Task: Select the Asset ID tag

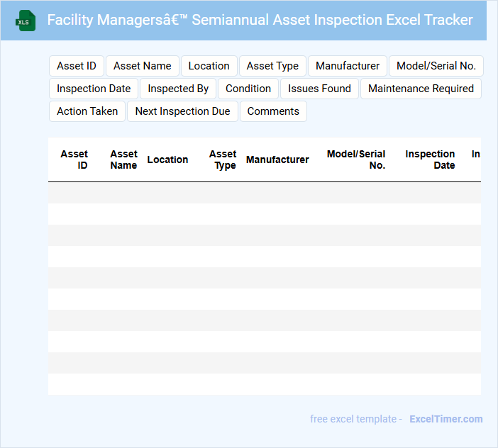Action: coord(77,66)
